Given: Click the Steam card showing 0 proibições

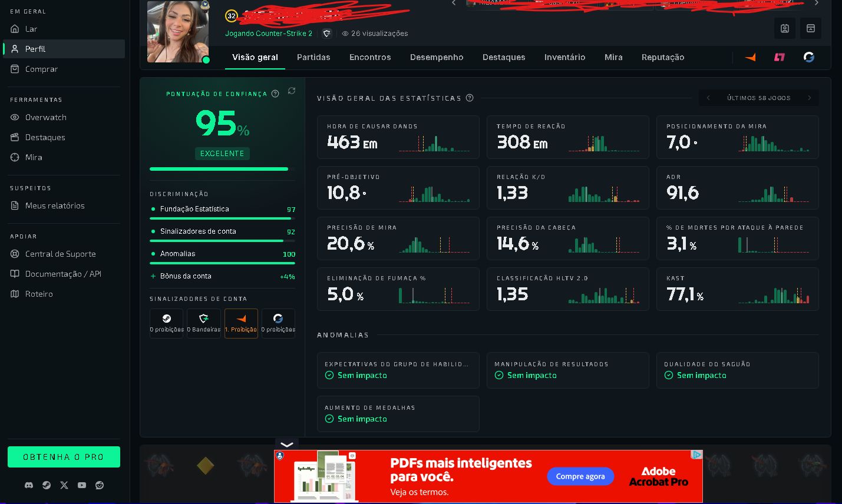Looking at the screenshot, I should tap(166, 323).
